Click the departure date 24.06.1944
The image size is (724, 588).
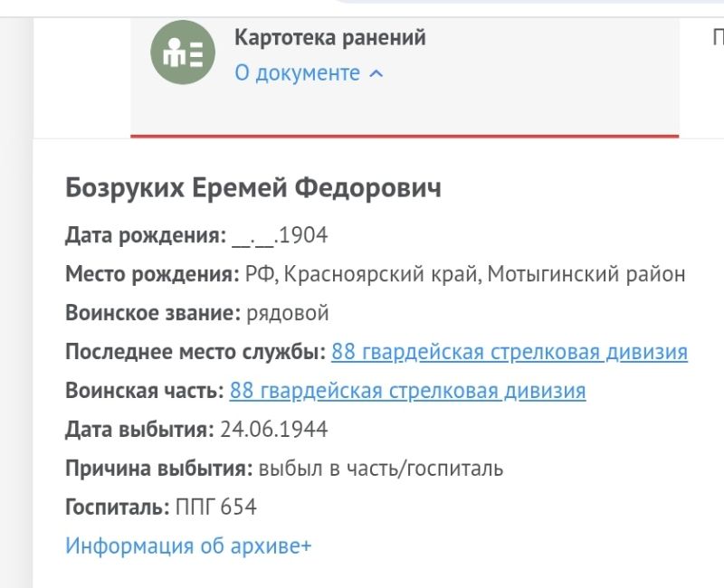(274, 429)
